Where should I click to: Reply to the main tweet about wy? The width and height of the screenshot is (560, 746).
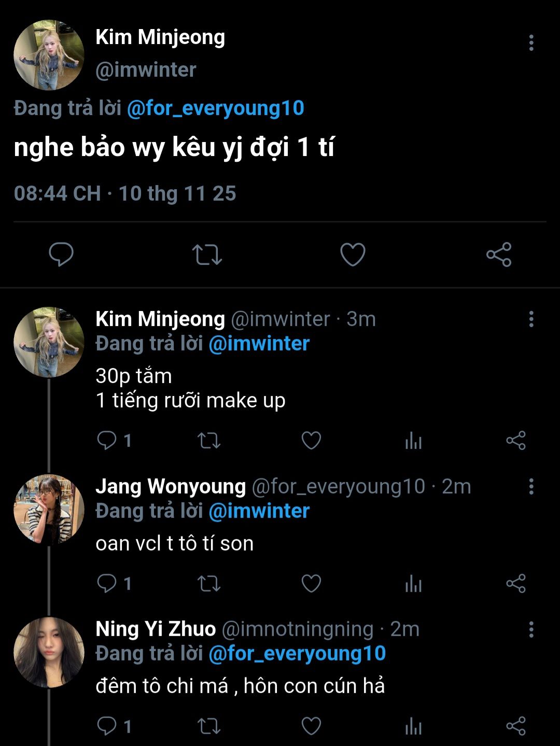61,255
